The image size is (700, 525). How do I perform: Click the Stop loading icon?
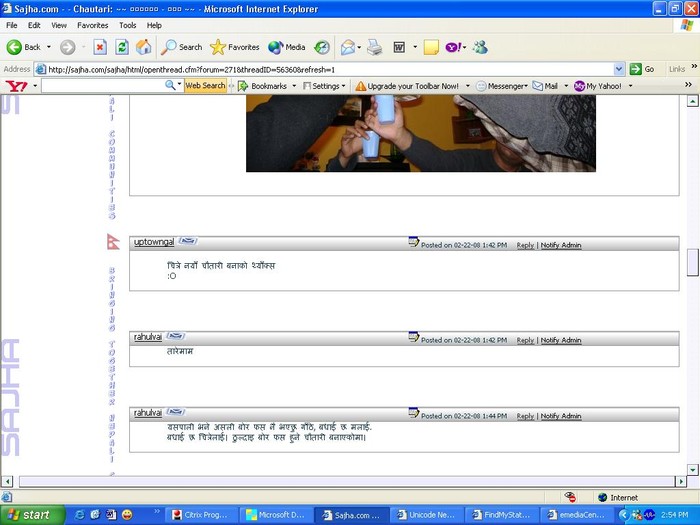[100, 47]
